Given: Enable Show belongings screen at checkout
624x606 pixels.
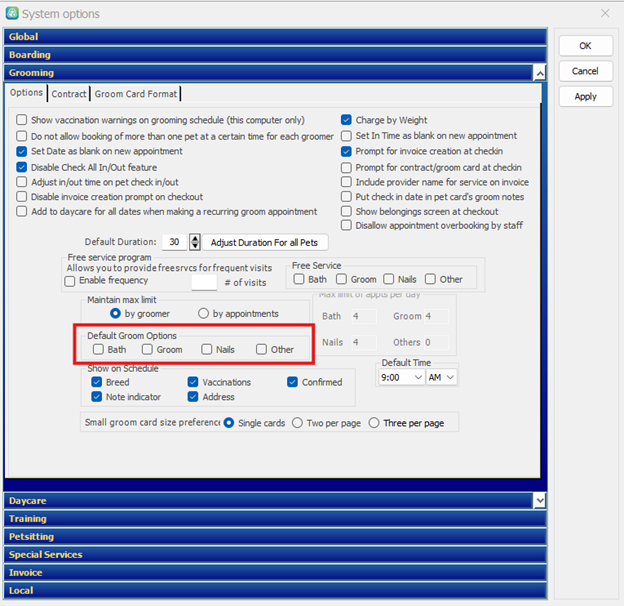Looking at the screenshot, I should (346, 211).
